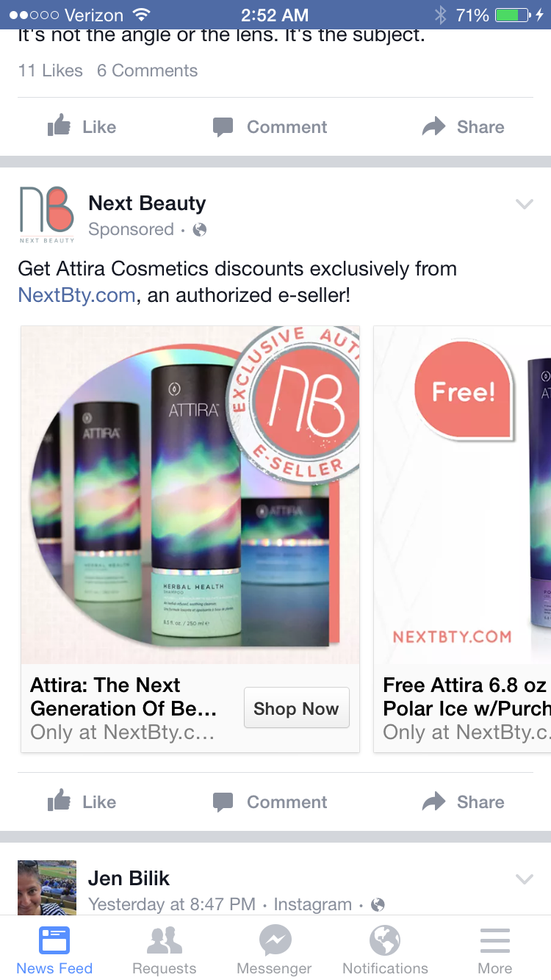Like the Next Beauty sponsored post
This screenshot has height=980, width=551.
pos(82,801)
